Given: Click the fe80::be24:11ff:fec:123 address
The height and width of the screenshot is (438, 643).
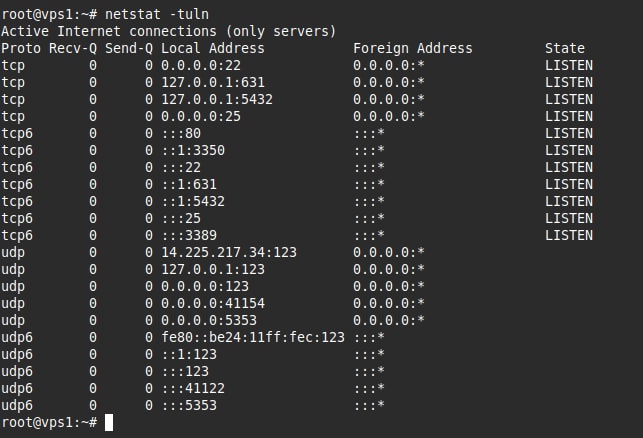Looking at the screenshot, I should (253, 337).
